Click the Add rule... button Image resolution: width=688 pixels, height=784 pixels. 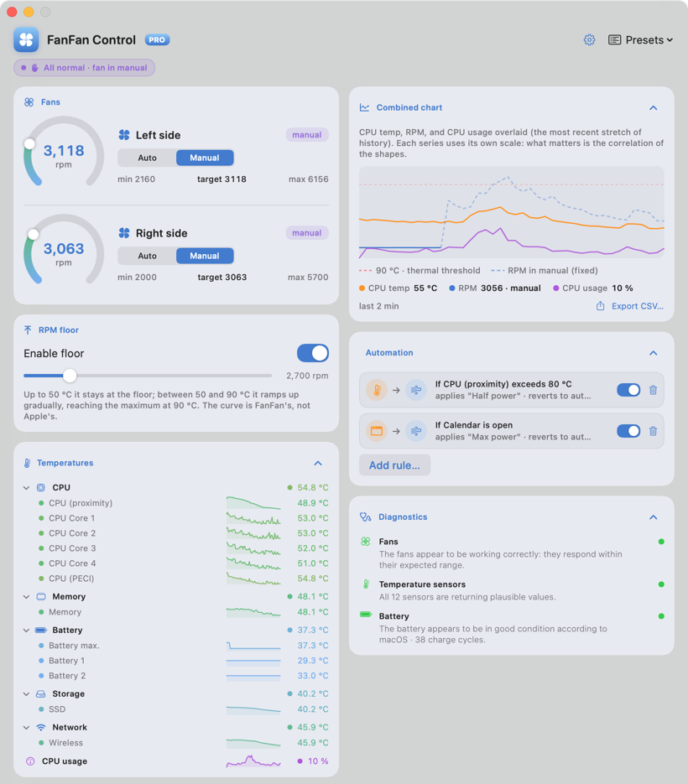click(394, 465)
